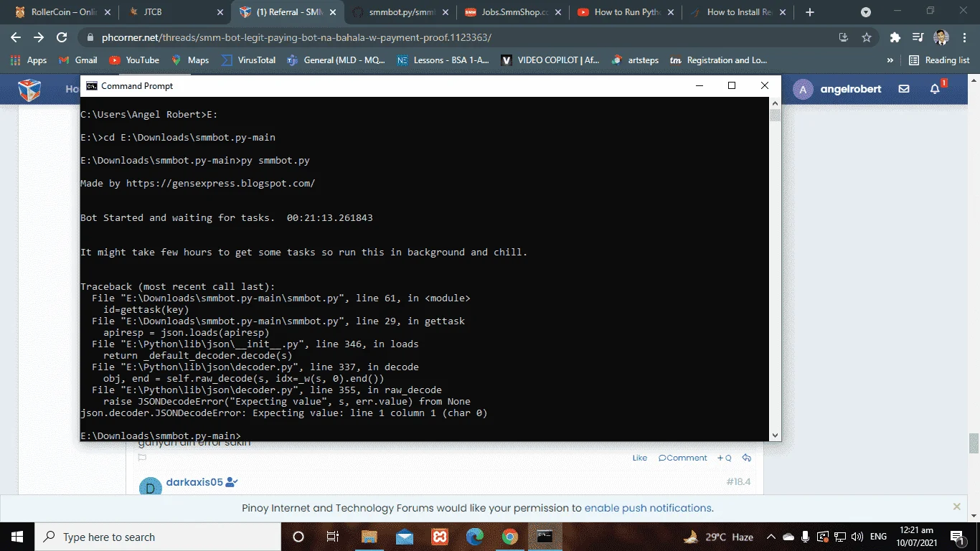Open Microsoft Edge from the taskbar
Viewport: 980px width, 551px height.
pyautogui.click(x=475, y=537)
